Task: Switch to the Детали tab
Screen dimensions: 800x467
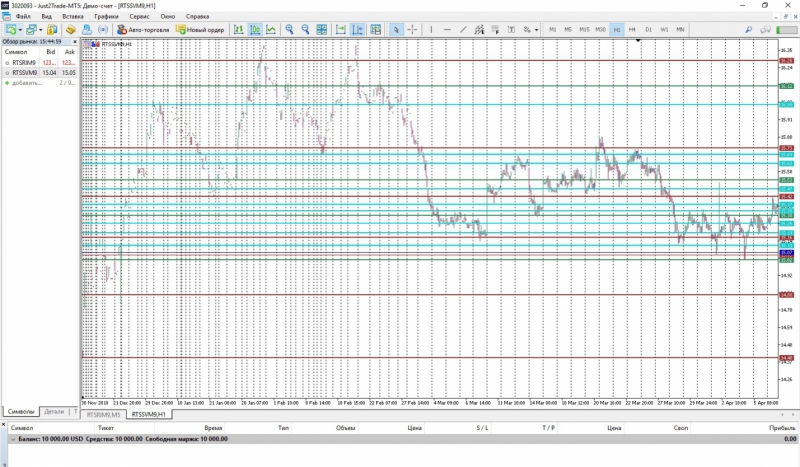Action: 54,411
